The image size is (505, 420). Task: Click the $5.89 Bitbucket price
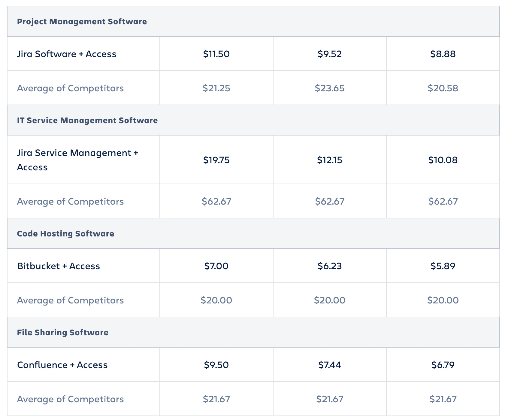[x=443, y=266]
